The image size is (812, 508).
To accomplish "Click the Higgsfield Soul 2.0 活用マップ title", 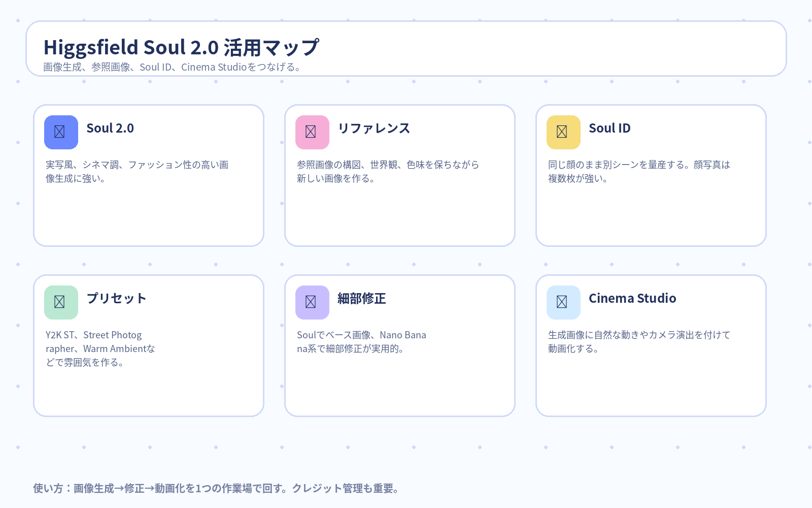I will [181, 47].
